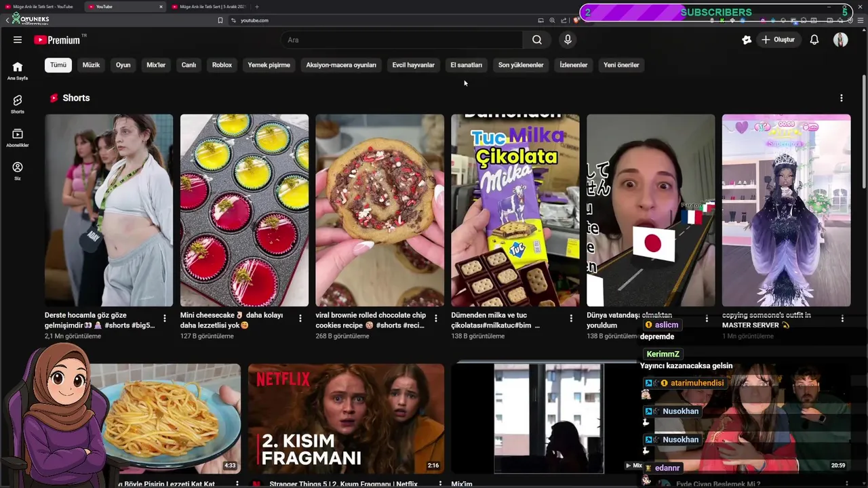Switch to first 'Müge Anlı ile Tatlı Sert' tab
This screenshot has height=488, width=868.
(41, 7)
